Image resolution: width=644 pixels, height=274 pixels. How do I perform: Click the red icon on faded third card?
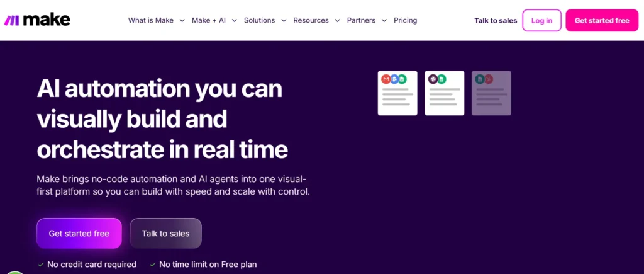tap(488, 79)
